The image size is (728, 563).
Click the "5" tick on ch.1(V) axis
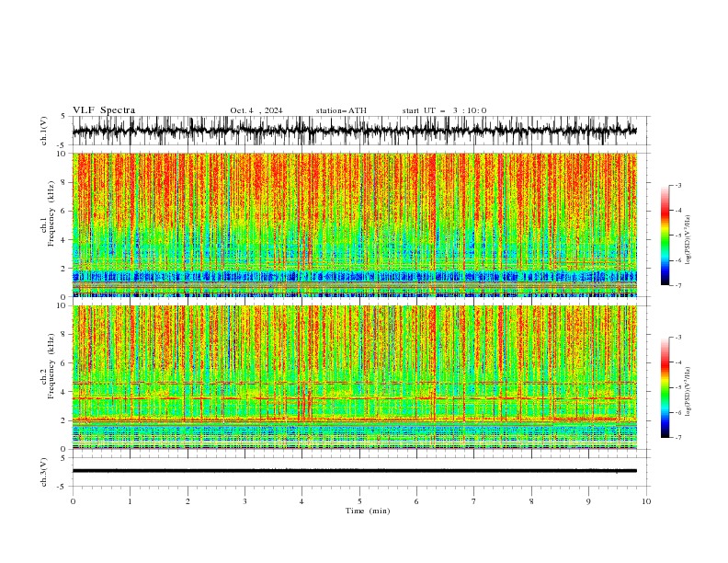tap(63, 117)
